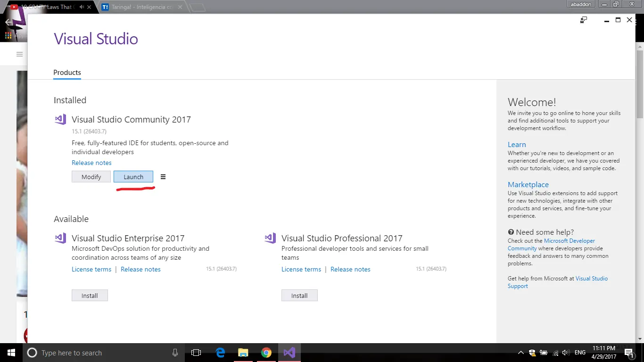Open Release notes for Visual Studio Community

pos(91,163)
